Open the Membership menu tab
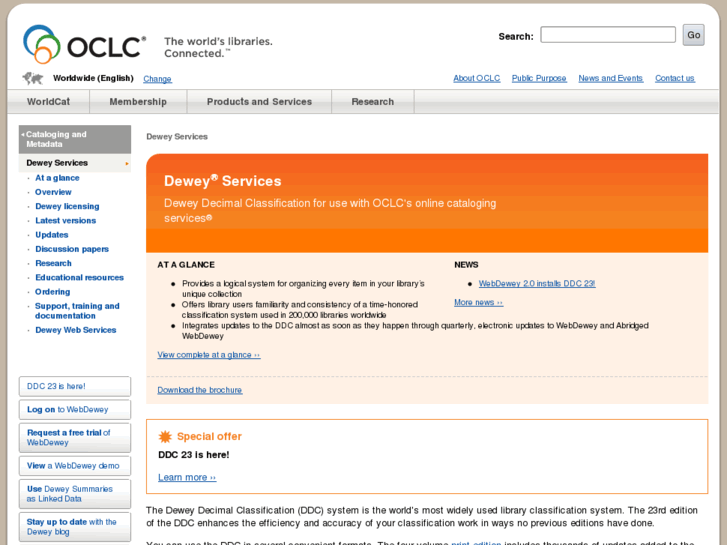Screen dimensions: 727x545 pyautogui.click(x=138, y=102)
